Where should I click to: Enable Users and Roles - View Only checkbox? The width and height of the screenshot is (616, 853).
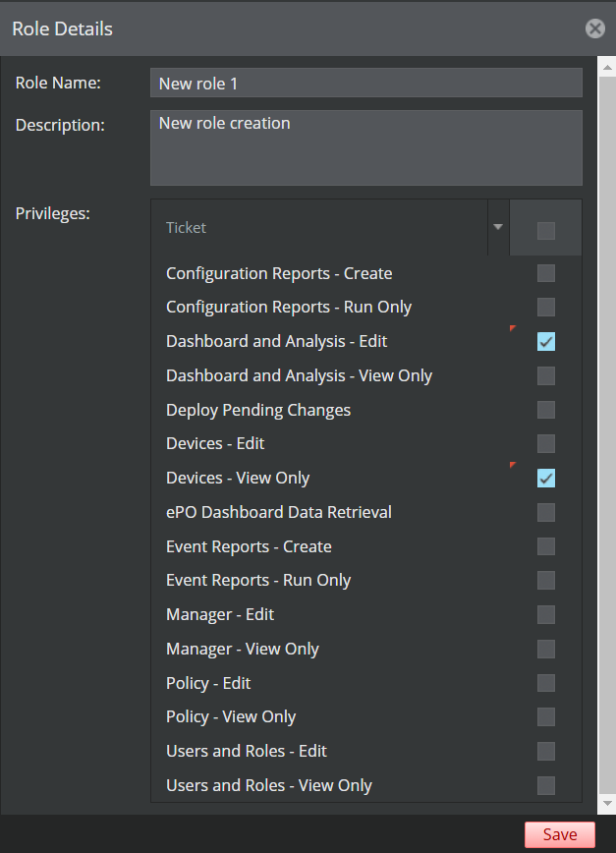[x=546, y=785]
